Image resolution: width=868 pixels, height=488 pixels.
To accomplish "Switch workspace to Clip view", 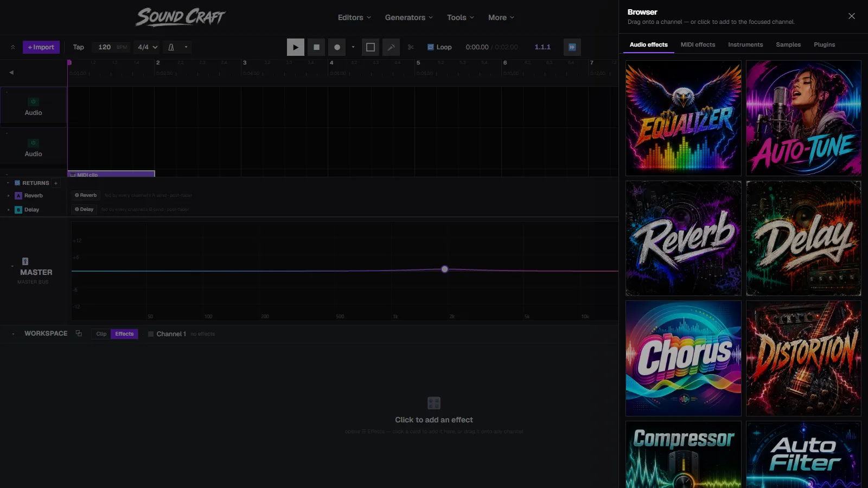I will point(101,334).
